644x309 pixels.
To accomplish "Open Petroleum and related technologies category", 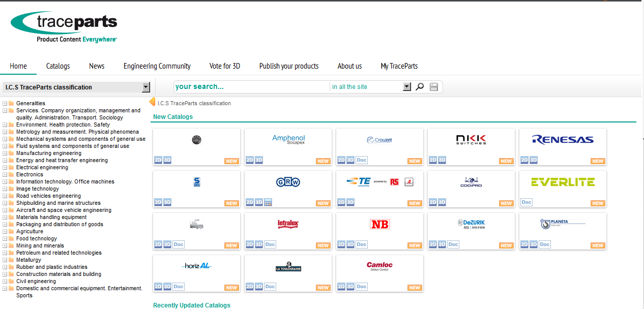I will pos(59,253).
